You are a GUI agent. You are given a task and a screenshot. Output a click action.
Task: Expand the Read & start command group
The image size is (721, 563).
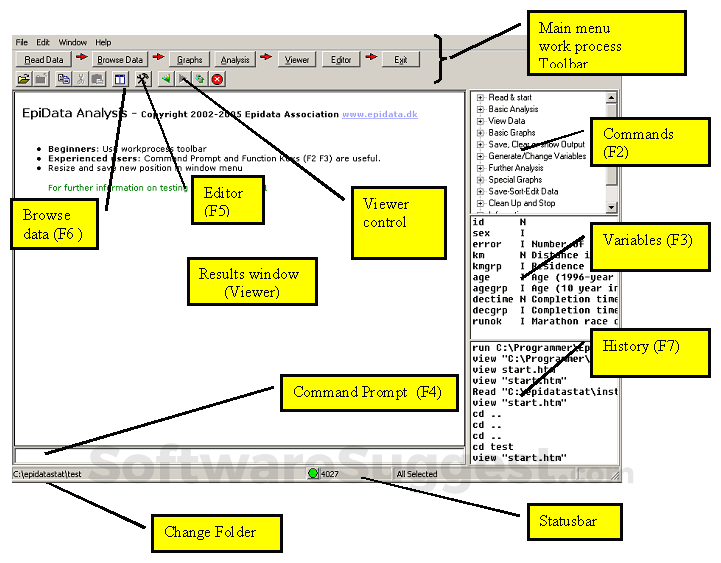tap(480, 98)
